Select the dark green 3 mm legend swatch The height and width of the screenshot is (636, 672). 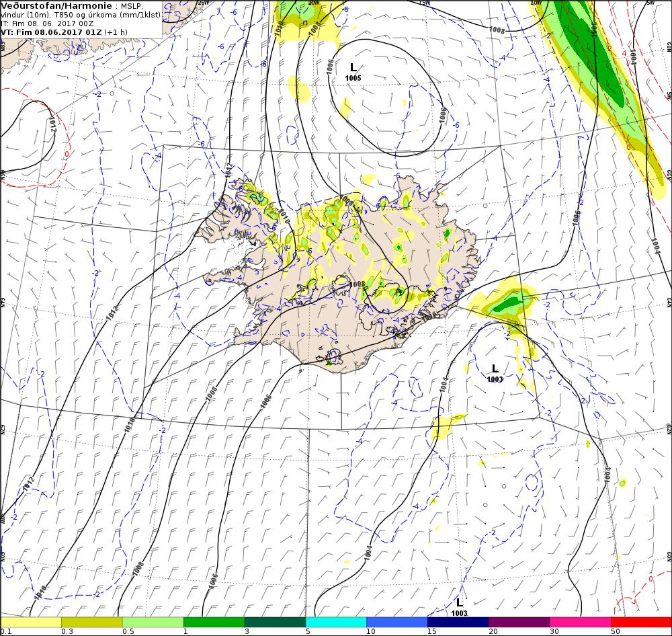(275, 622)
